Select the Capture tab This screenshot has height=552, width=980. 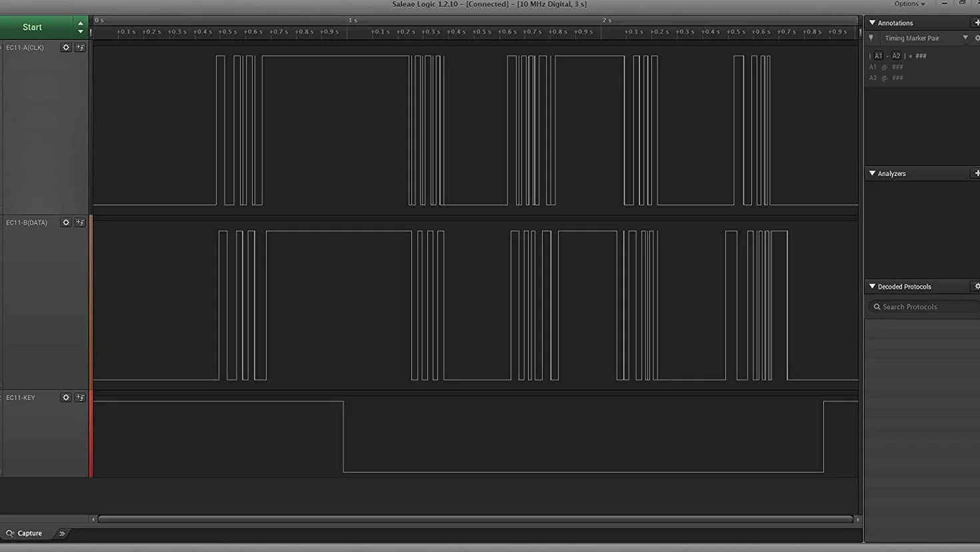25,533
